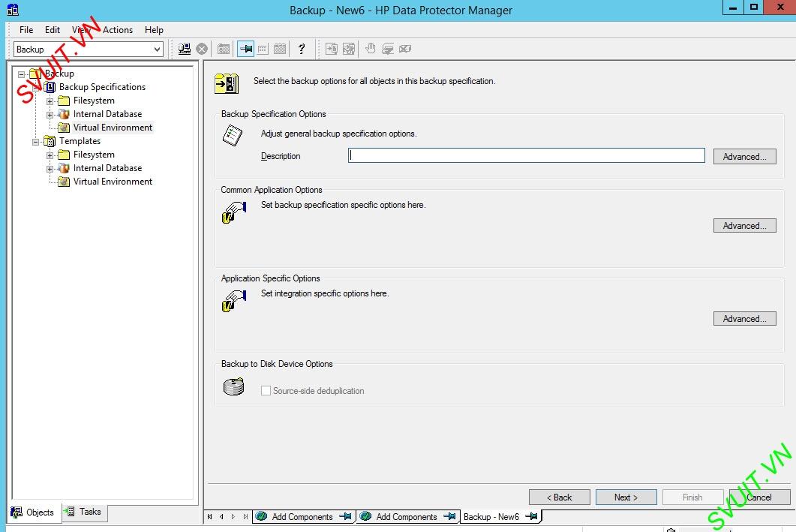Click Advanced for Application Specific Options

744,318
